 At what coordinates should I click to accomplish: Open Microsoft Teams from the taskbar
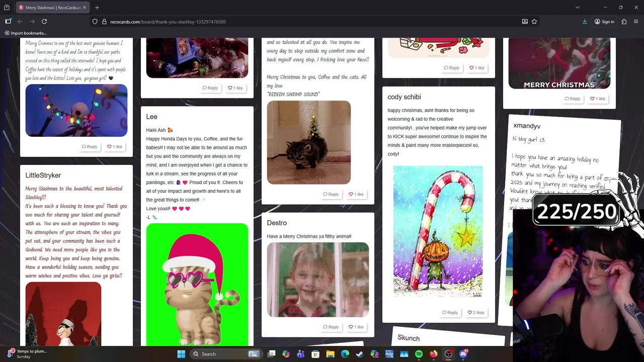click(300, 354)
